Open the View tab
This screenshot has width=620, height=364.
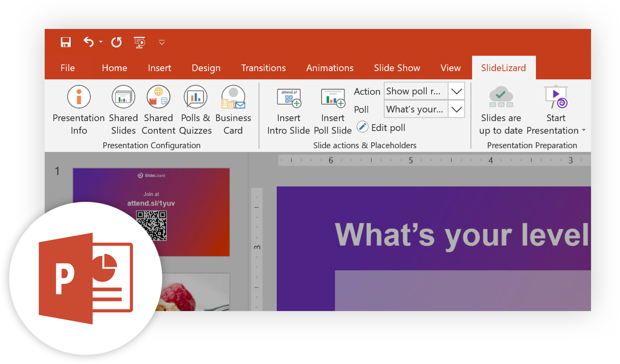tap(450, 68)
